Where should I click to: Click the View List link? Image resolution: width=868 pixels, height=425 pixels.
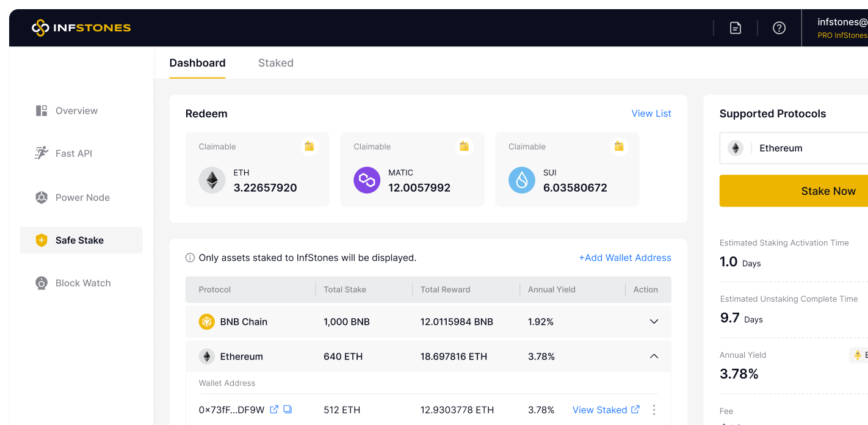click(x=651, y=114)
